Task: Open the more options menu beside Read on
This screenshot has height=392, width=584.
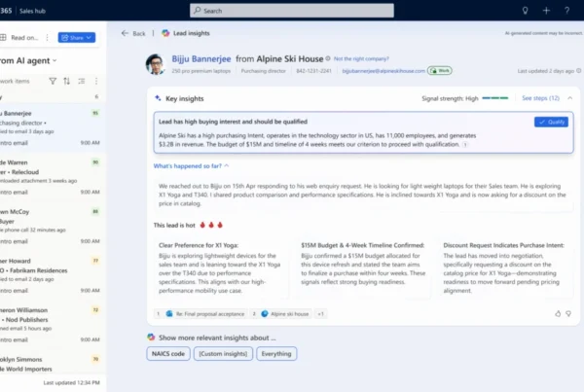Action: click(48, 37)
